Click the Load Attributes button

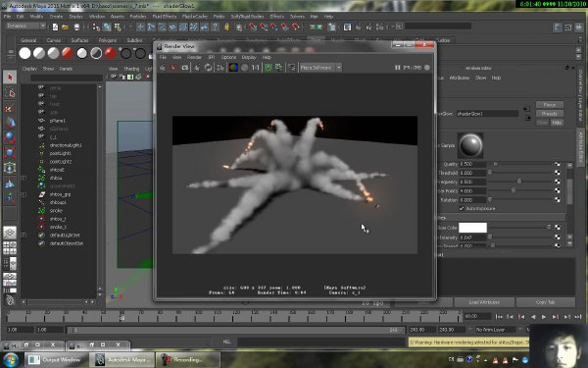tap(484, 302)
